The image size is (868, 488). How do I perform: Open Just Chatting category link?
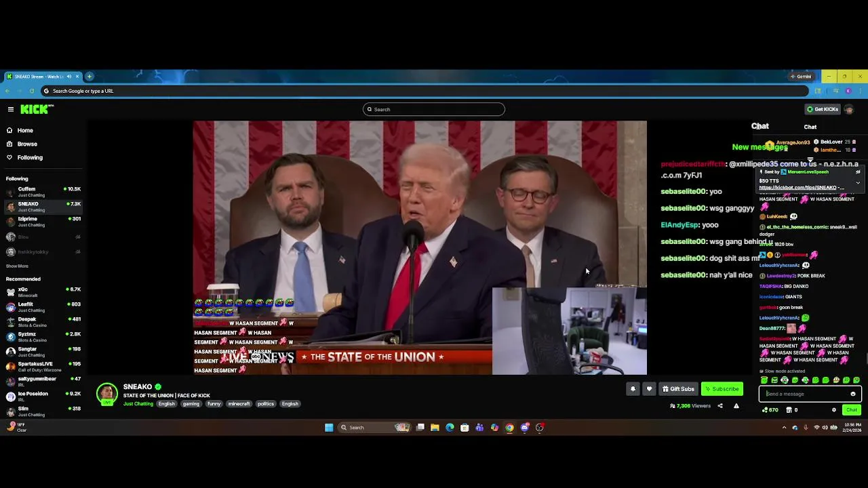pos(138,404)
